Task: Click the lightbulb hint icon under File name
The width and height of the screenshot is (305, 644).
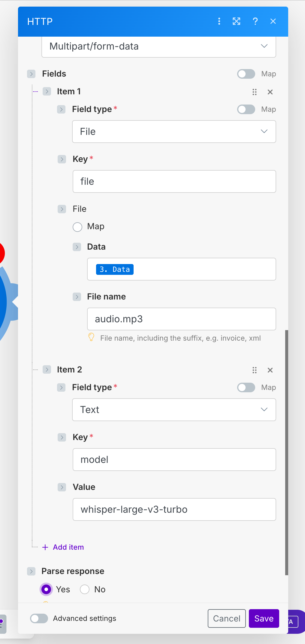Action: tap(91, 337)
